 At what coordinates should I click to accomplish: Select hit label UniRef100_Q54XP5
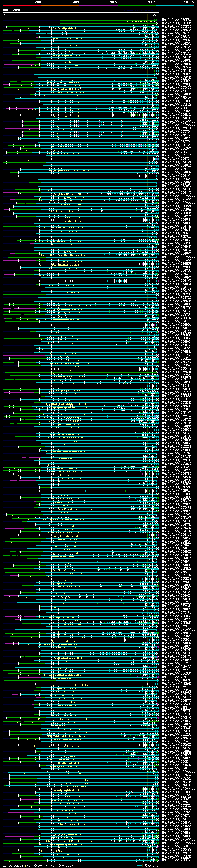coord(177,43)
